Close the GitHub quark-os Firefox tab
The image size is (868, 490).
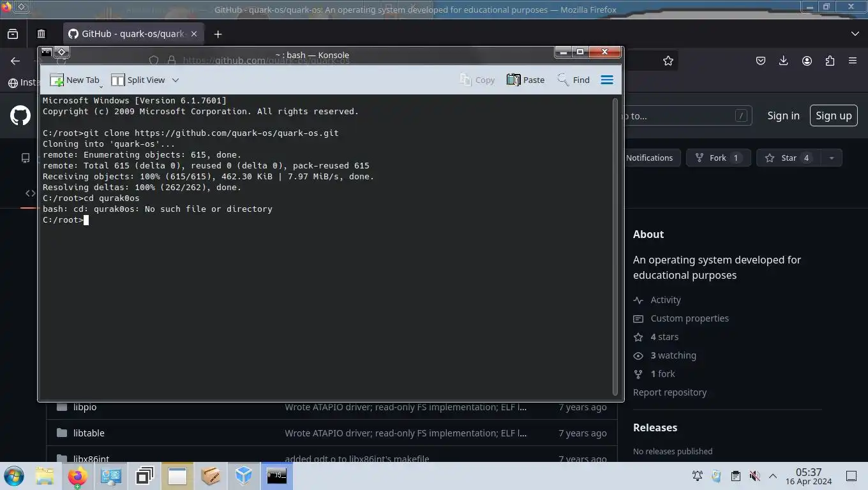(194, 34)
